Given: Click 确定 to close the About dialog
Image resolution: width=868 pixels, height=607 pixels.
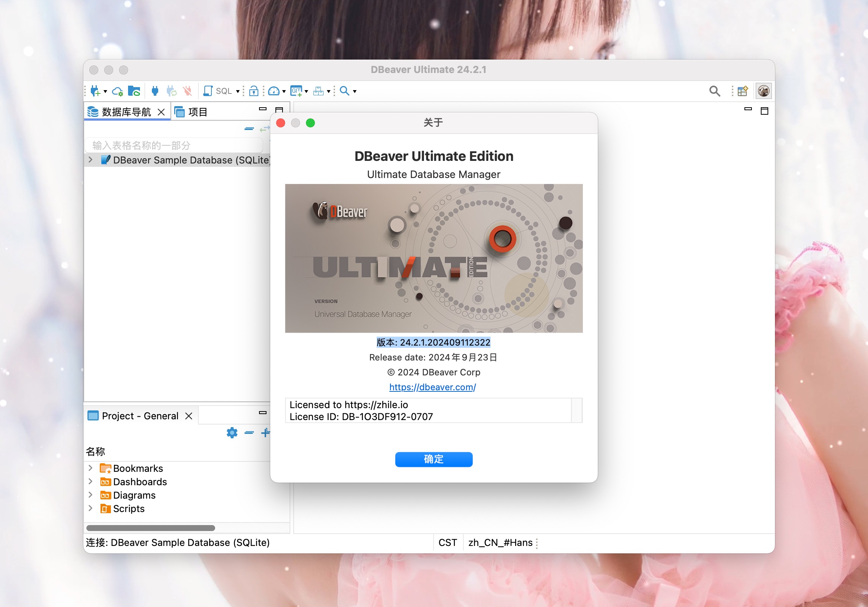Looking at the screenshot, I should click(x=434, y=459).
